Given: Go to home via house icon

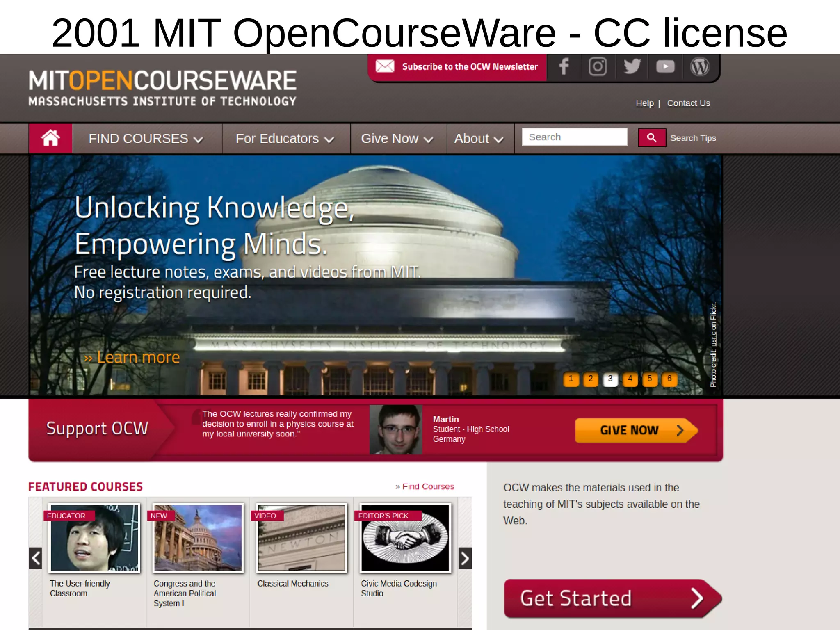Looking at the screenshot, I should [x=50, y=138].
